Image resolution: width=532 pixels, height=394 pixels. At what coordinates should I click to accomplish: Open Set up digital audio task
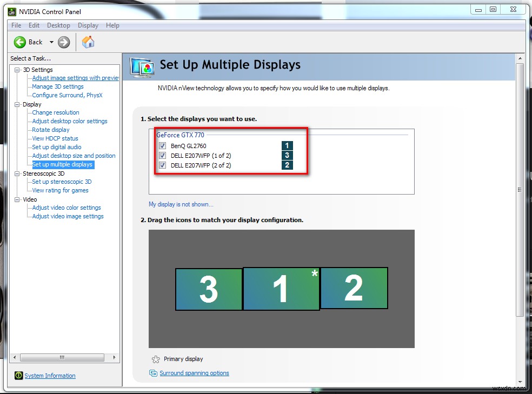click(x=57, y=147)
